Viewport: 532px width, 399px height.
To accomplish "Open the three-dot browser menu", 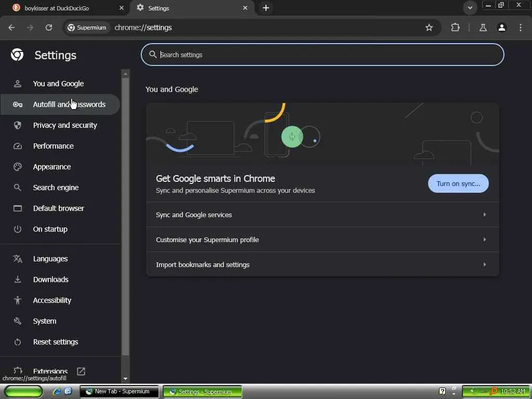I will [521, 28].
